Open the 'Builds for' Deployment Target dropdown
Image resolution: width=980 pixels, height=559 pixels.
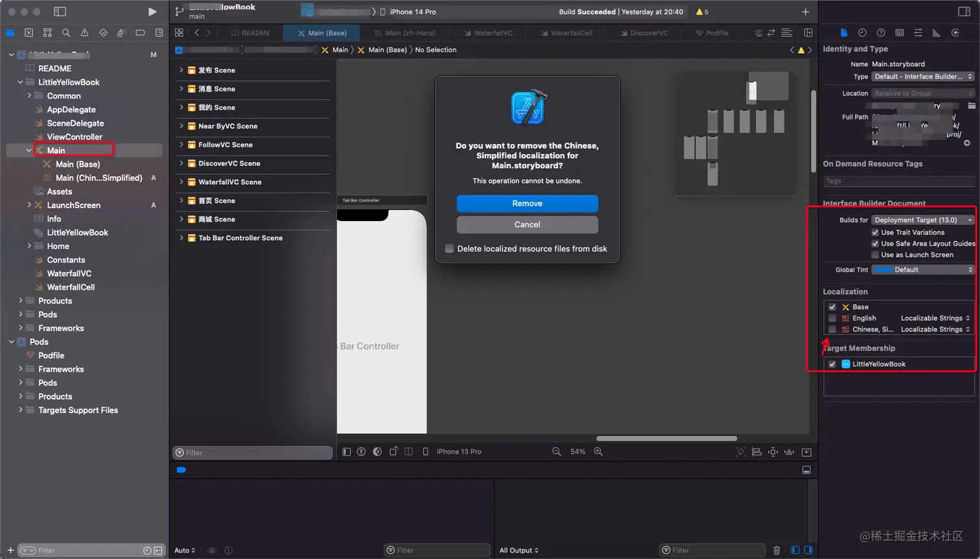point(923,220)
